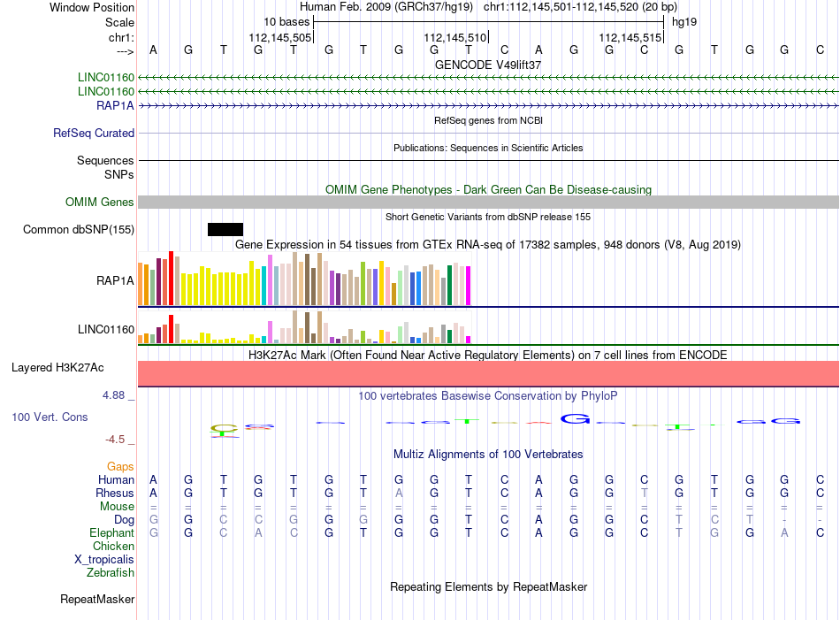Click the 112,145,510 position marker on ruler

[455, 37]
